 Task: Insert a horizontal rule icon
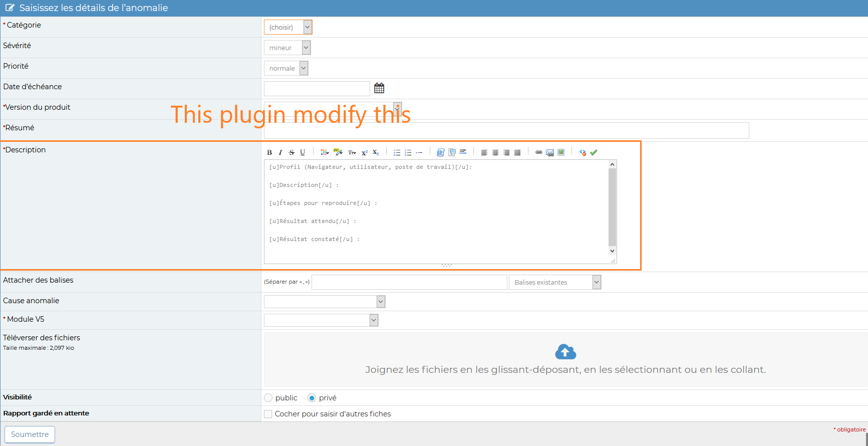coord(463,152)
